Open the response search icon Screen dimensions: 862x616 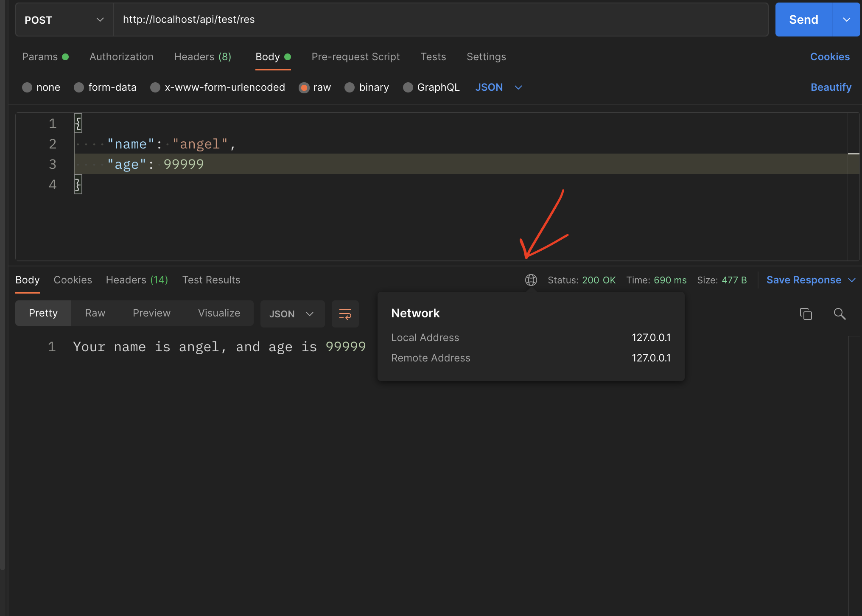(840, 314)
